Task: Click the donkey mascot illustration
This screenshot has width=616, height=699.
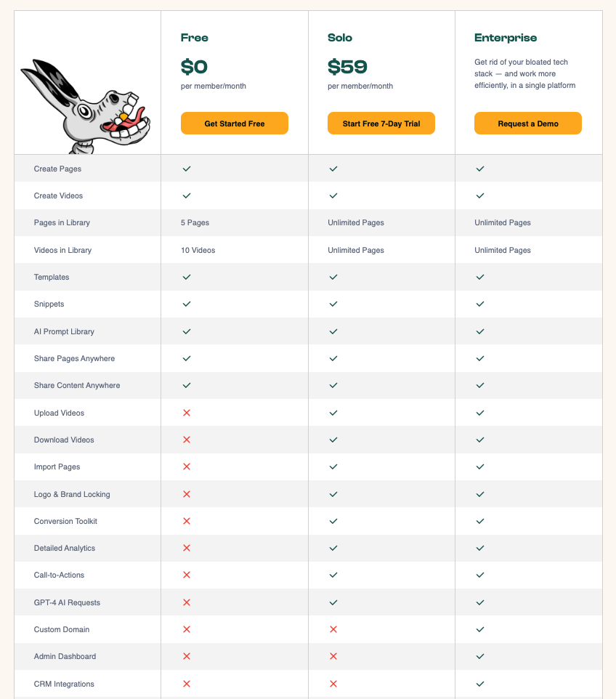Action: coord(86,107)
